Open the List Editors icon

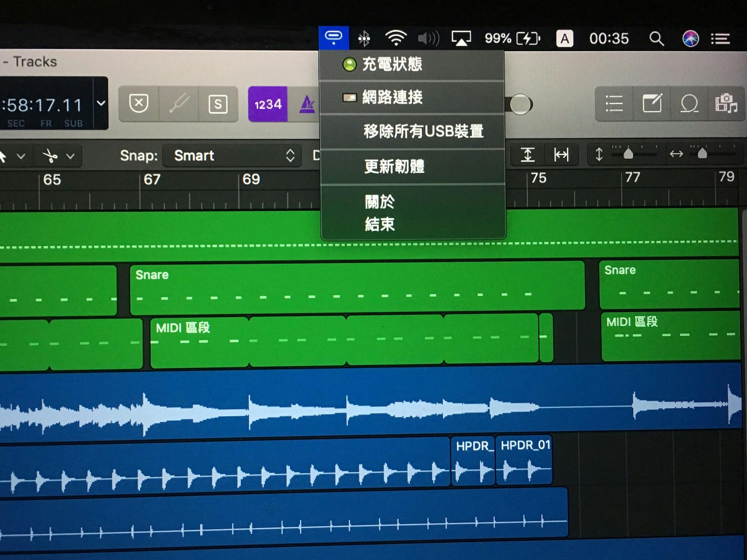[x=614, y=103]
